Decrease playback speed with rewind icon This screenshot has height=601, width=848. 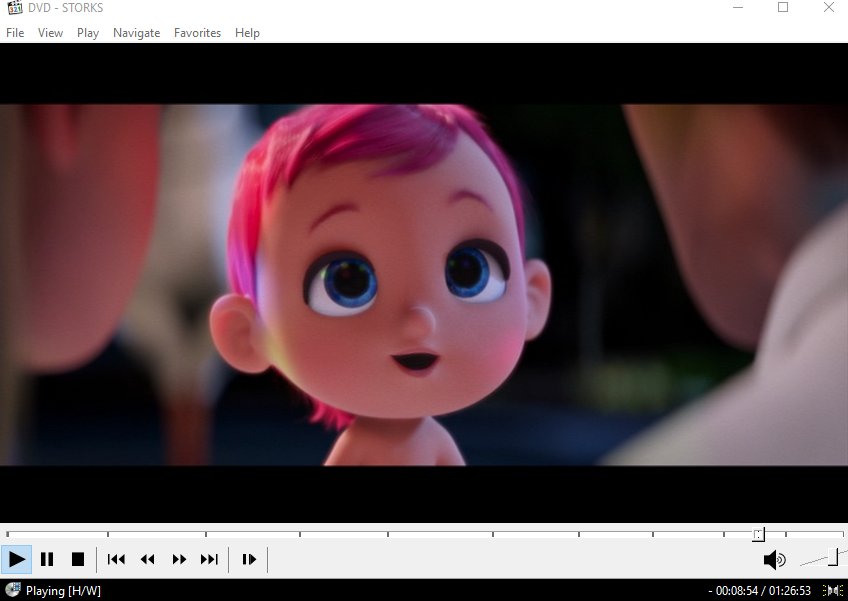[148, 559]
